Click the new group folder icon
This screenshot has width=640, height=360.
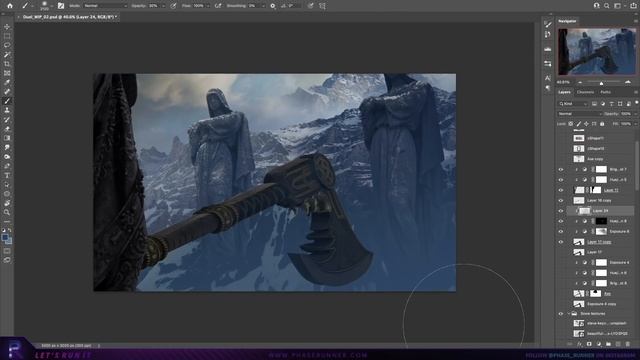coord(608,344)
